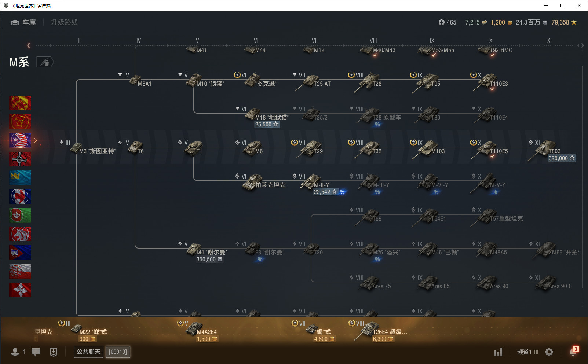Return to the 车库 garage

[23, 22]
